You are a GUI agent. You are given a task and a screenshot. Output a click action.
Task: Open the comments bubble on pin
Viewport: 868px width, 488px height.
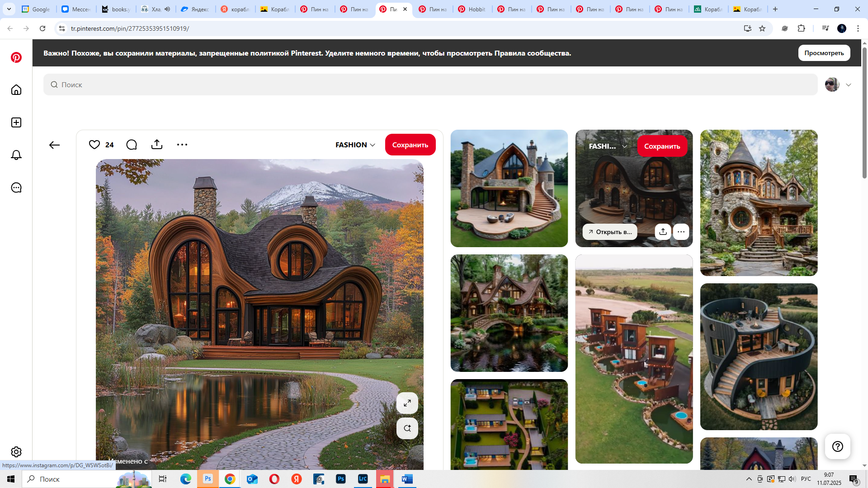pyautogui.click(x=132, y=145)
